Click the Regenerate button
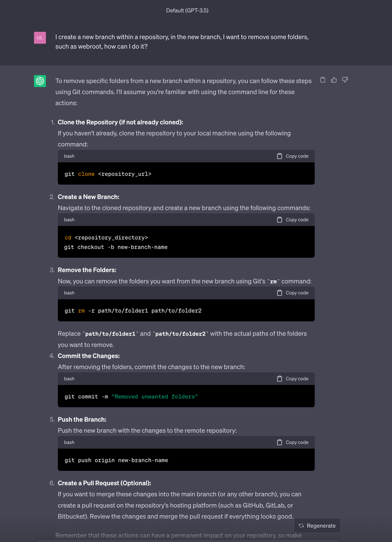Image resolution: width=392 pixels, height=542 pixels. click(x=317, y=525)
